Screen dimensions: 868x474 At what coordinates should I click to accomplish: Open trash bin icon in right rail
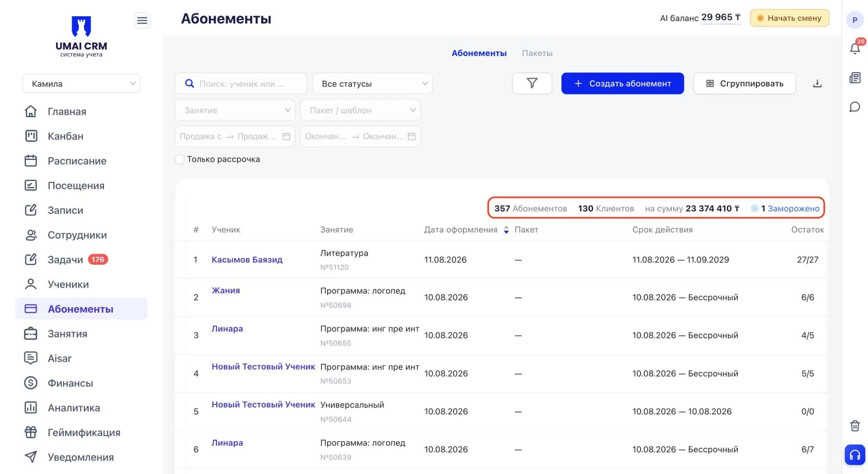855,426
